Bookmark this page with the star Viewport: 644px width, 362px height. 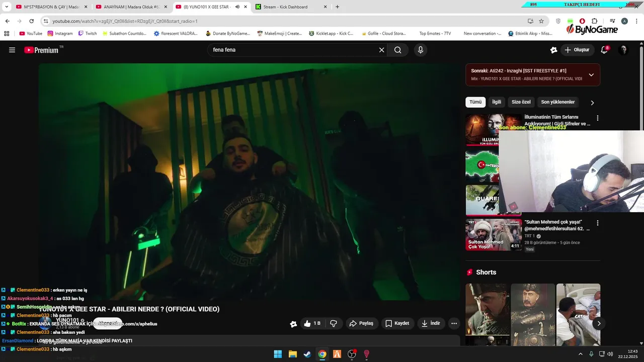point(541,21)
